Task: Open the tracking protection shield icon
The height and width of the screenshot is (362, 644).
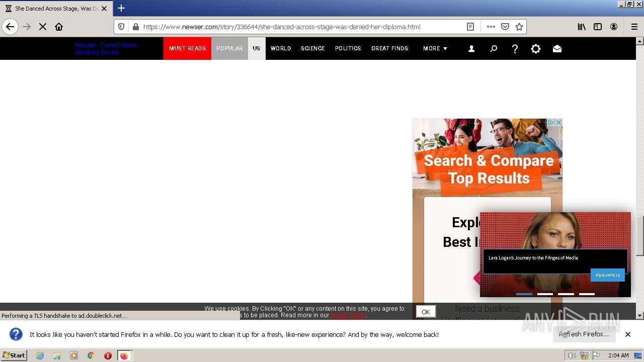Action: tap(121, 27)
